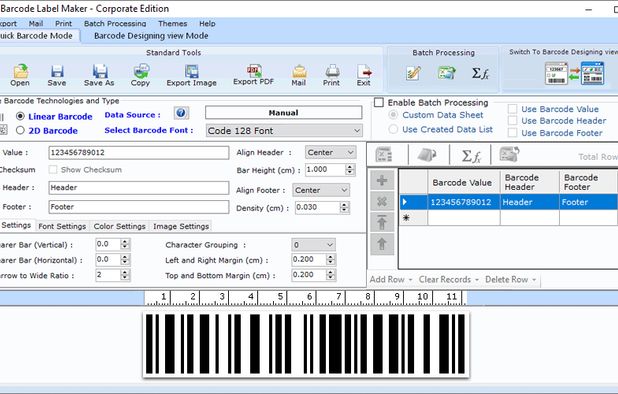Enable Batch Processing checkbox
The width and height of the screenshot is (618, 394).
click(379, 102)
